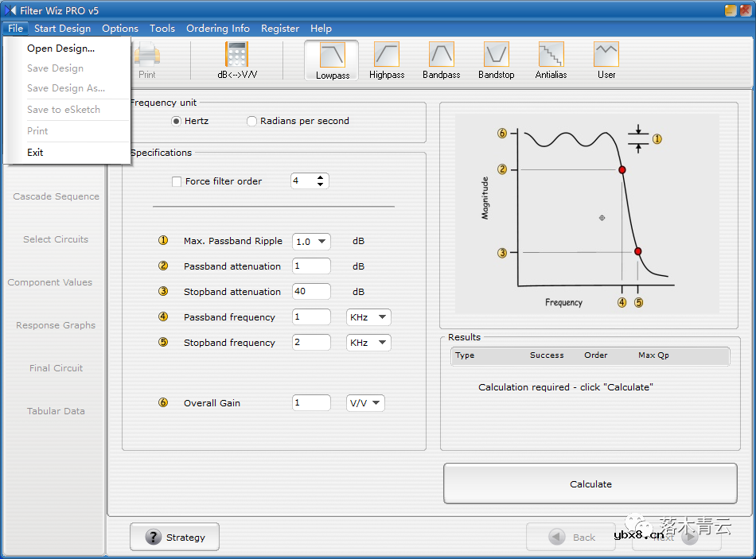
Task: Select the Highpass filter type icon
Action: point(387,60)
